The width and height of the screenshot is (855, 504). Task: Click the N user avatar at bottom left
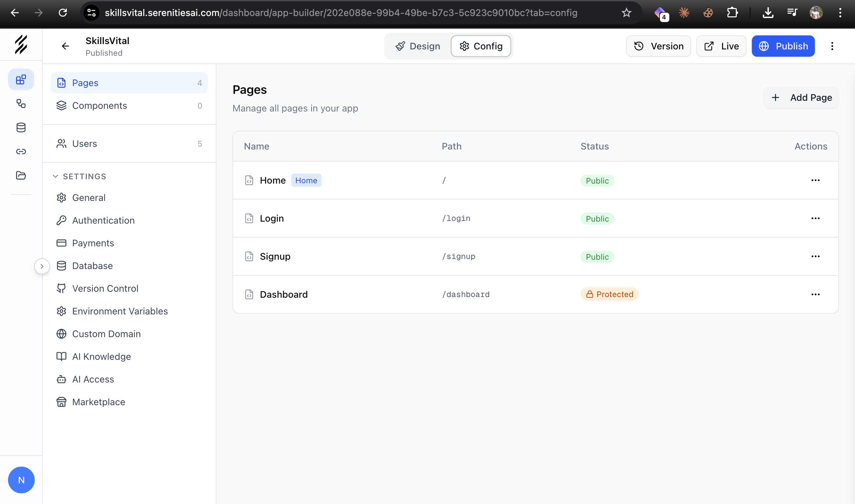pyautogui.click(x=21, y=480)
